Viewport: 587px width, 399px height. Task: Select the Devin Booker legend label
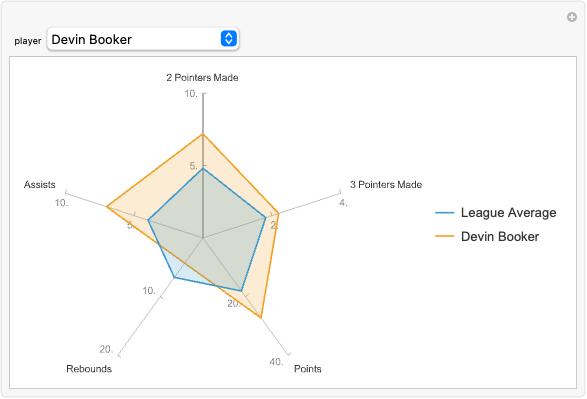tap(500, 237)
